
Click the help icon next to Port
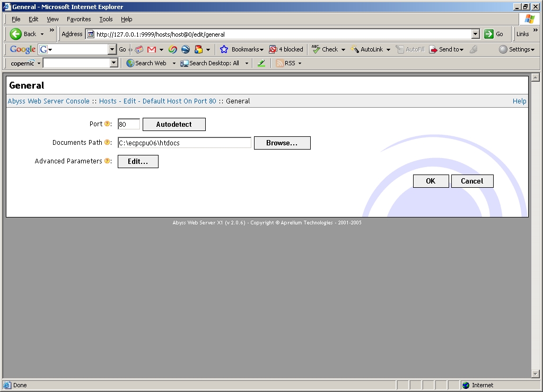tap(107, 124)
